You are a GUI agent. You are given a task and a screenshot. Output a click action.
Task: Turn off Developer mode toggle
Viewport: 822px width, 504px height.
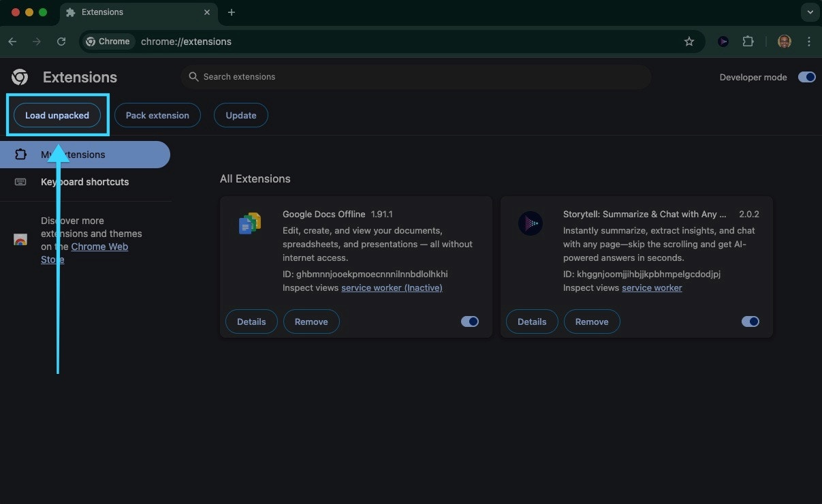point(807,77)
